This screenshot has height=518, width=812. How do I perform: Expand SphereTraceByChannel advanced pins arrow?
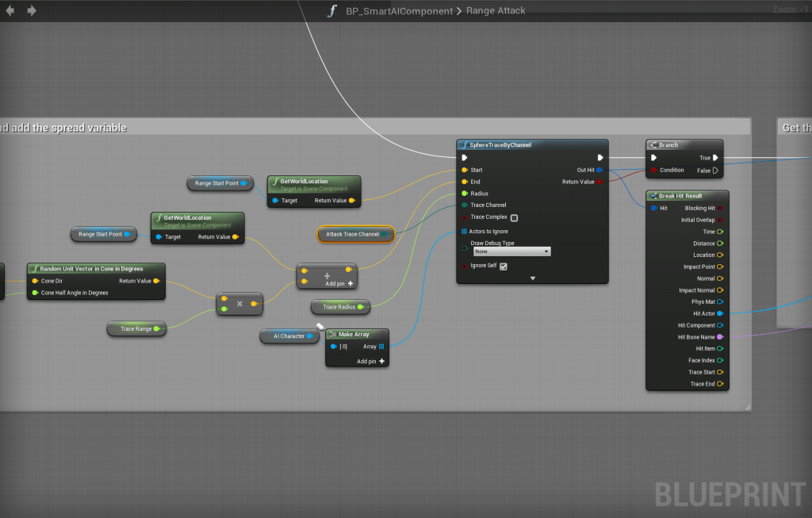[533, 278]
